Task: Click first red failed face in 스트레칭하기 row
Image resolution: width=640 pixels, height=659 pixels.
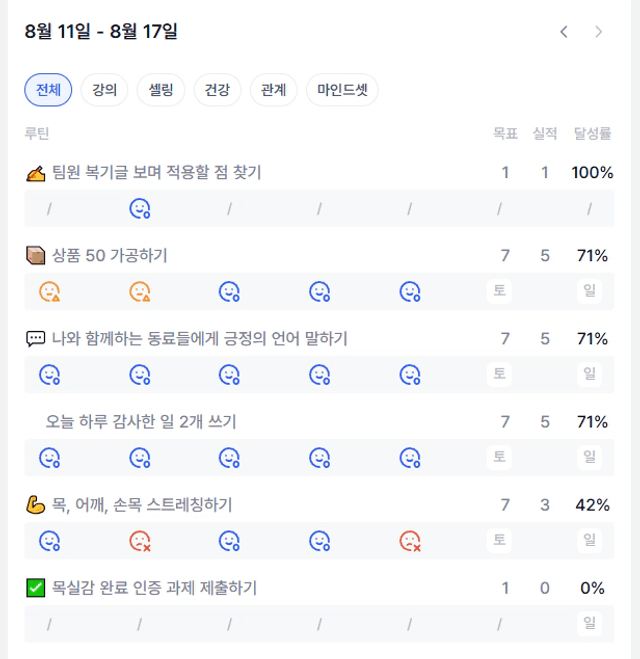Action: 140,541
